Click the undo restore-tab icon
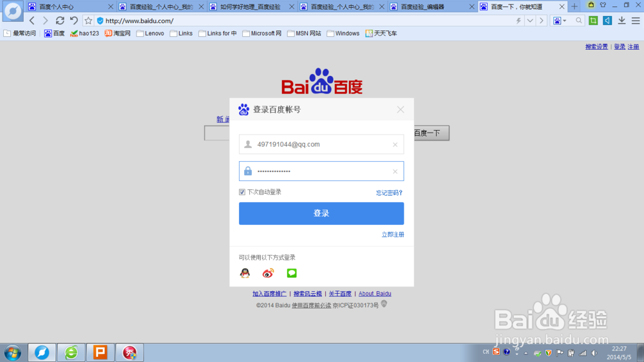 coord(74,21)
